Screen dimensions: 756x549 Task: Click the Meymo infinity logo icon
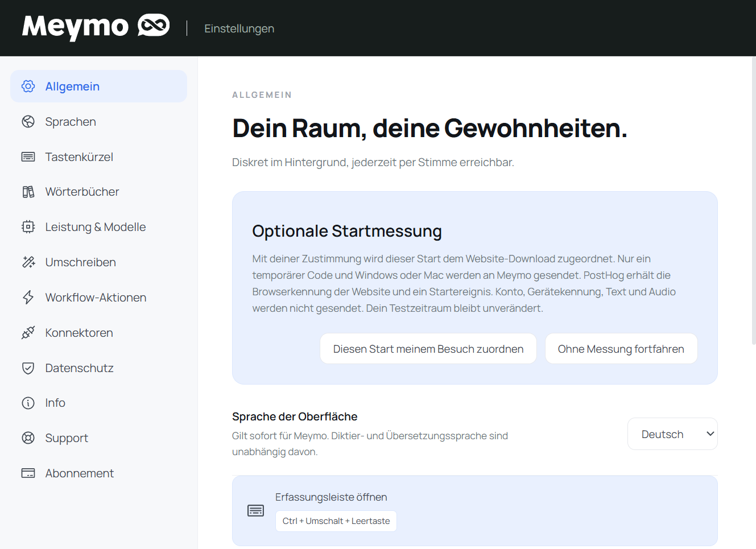pos(154,26)
